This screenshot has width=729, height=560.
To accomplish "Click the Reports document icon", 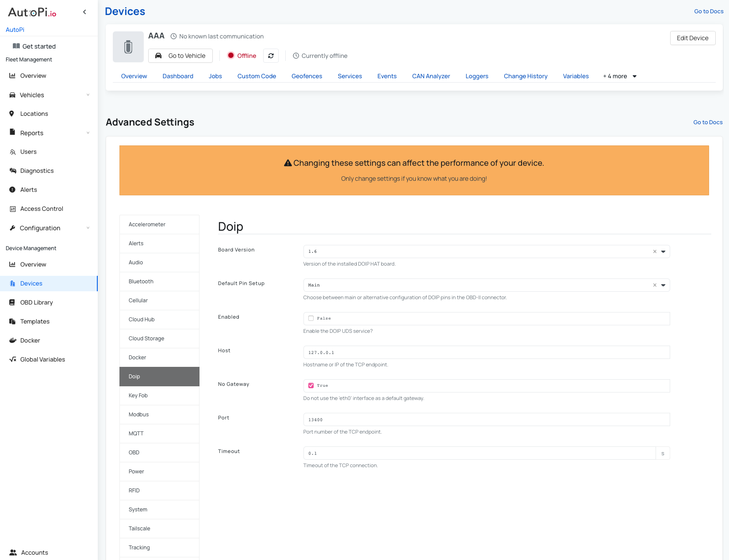I will (12, 132).
